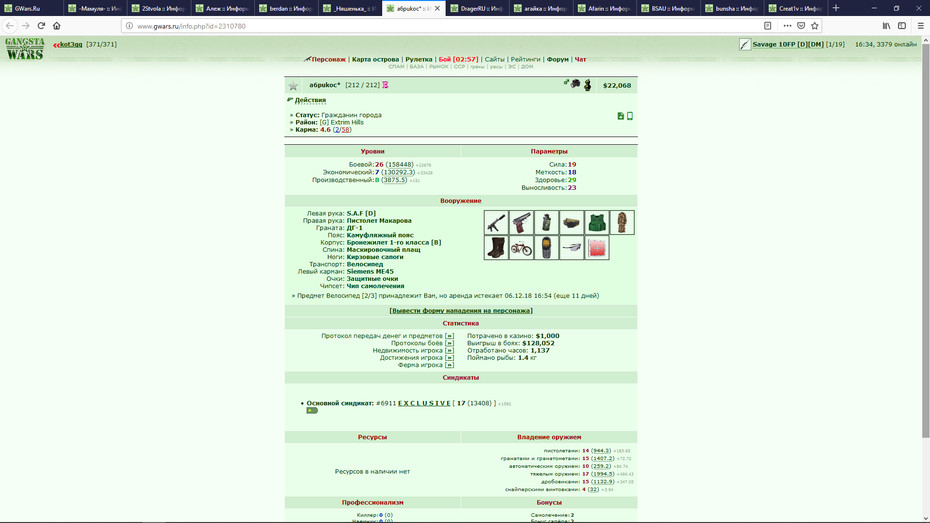Click the green body armor vest icon
This screenshot has height=523, width=930.
[x=597, y=222]
